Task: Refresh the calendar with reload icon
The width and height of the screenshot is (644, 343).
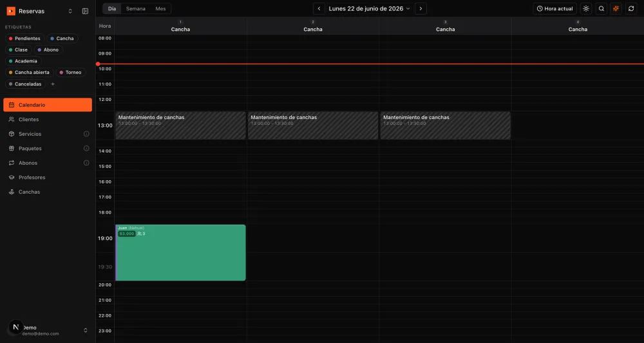Action: 631,8
